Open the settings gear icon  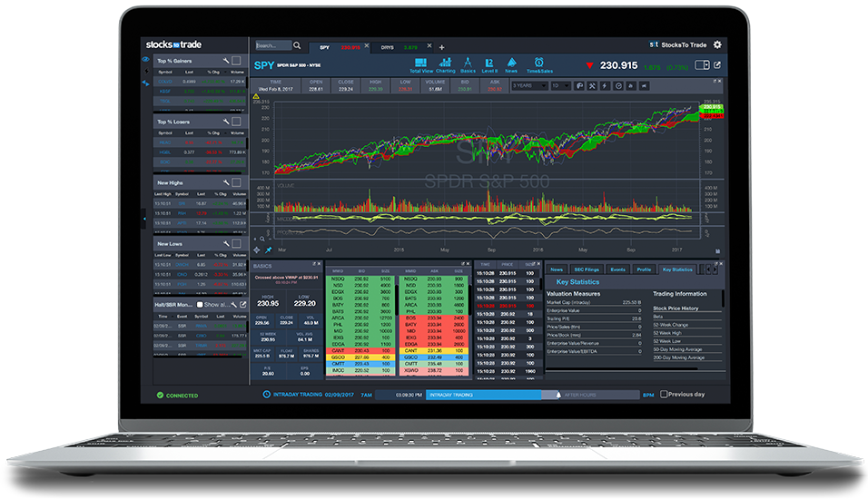pyautogui.click(x=717, y=44)
